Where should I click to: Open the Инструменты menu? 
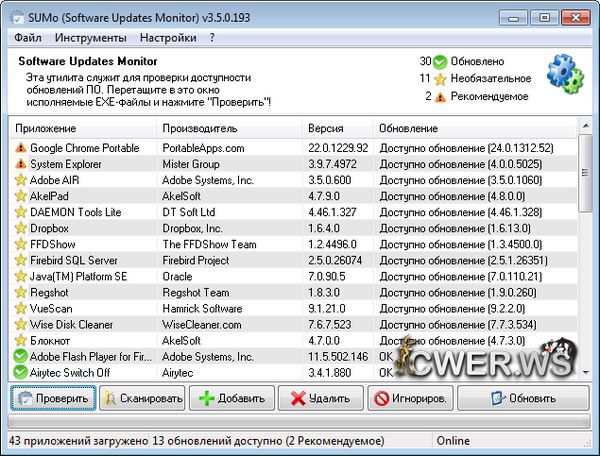tap(90, 38)
